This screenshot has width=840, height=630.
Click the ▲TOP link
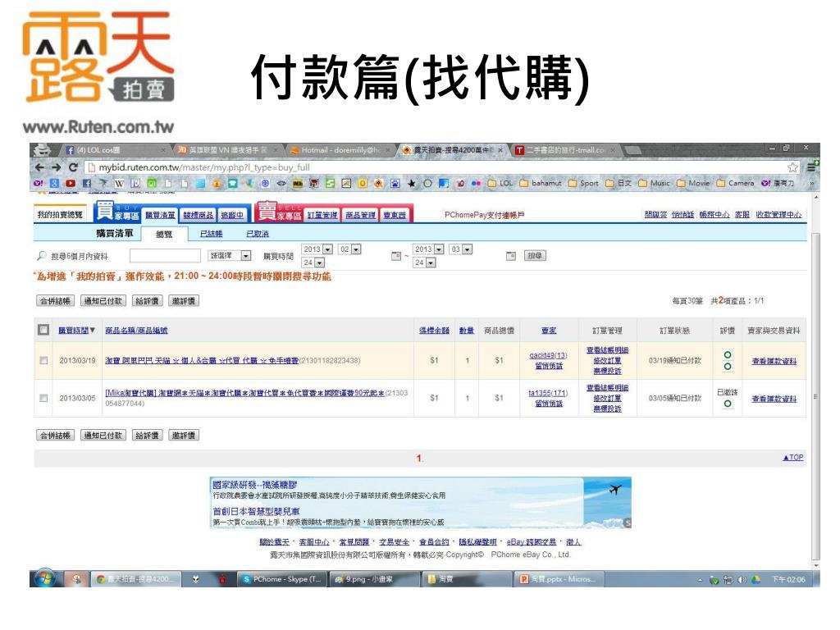(793, 458)
